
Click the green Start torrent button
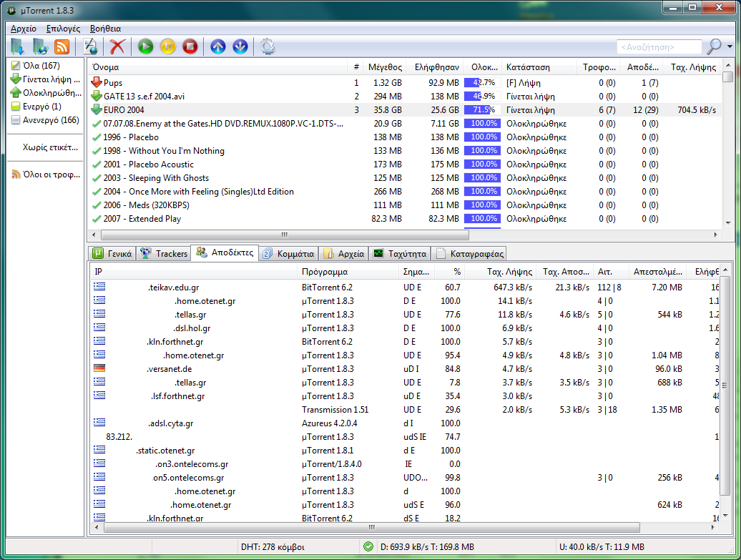pos(146,46)
